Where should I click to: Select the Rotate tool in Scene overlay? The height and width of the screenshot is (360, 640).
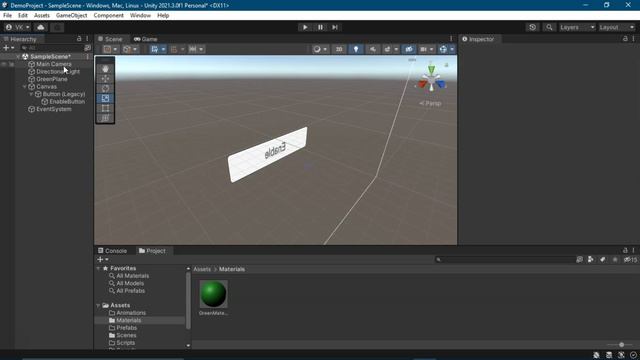tap(105, 89)
